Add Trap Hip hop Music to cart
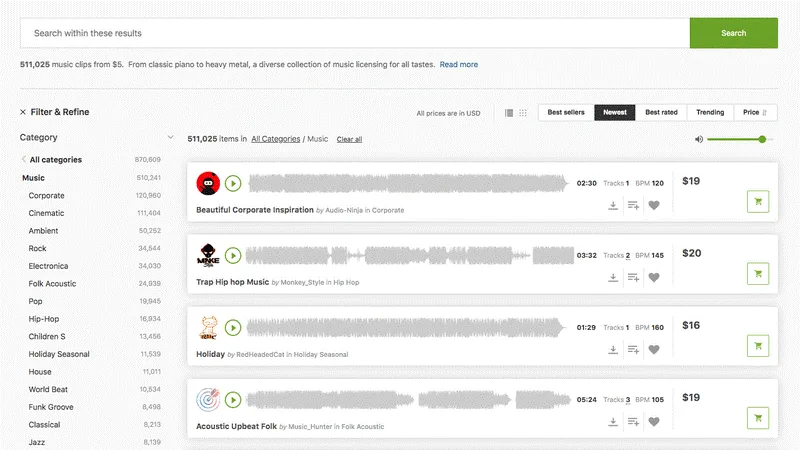This screenshot has height=450, width=800. click(x=757, y=273)
